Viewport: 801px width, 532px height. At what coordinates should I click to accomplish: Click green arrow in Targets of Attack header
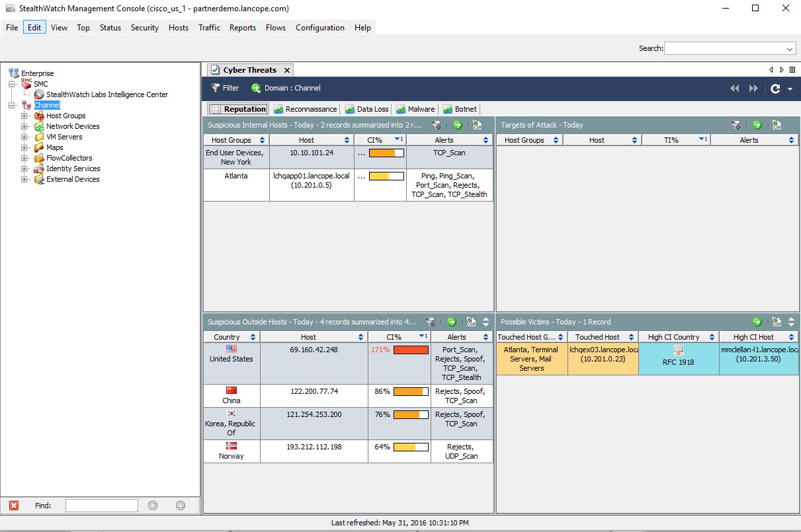click(x=757, y=125)
